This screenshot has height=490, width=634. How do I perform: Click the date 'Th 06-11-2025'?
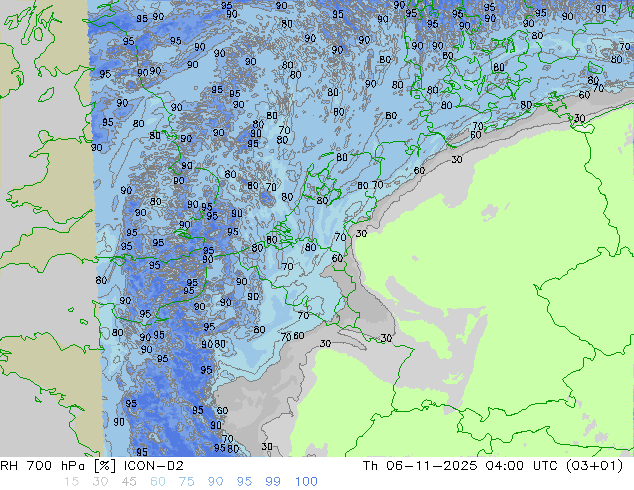(x=420, y=466)
